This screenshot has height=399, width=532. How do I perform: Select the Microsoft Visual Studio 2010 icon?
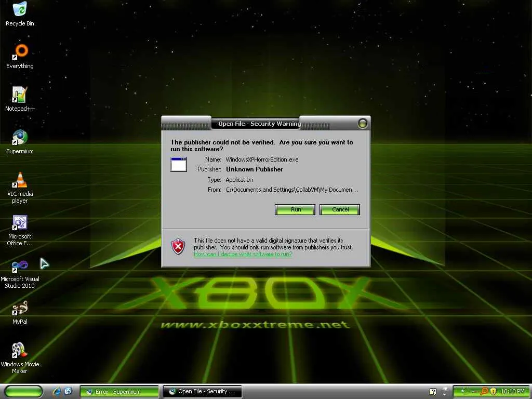point(20,273)
